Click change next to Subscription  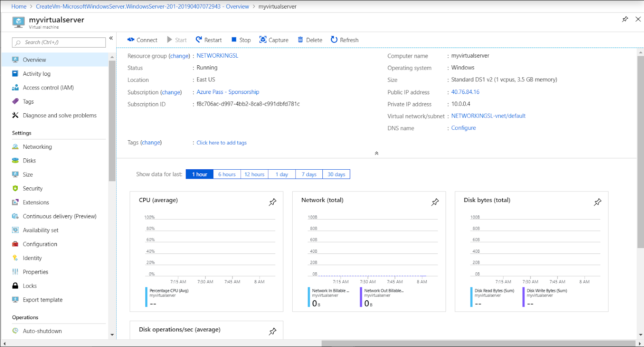171,92
